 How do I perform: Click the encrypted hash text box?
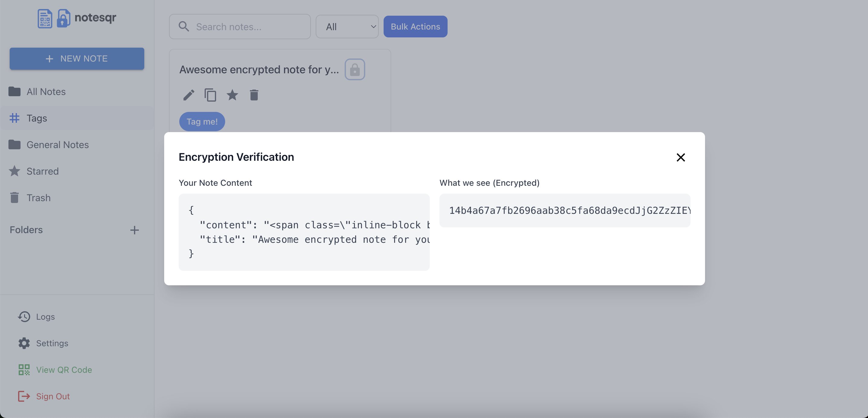(x=565, y=211)
